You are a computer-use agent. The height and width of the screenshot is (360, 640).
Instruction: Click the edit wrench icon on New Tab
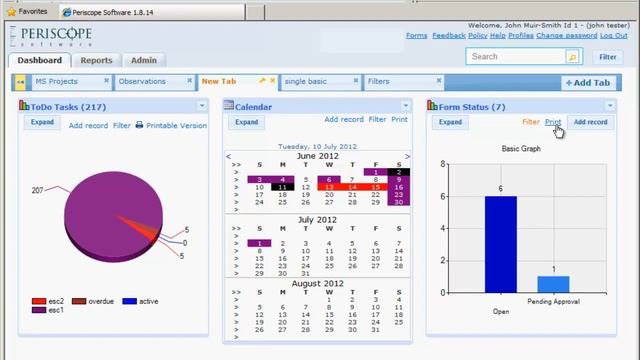pos(262,81)
